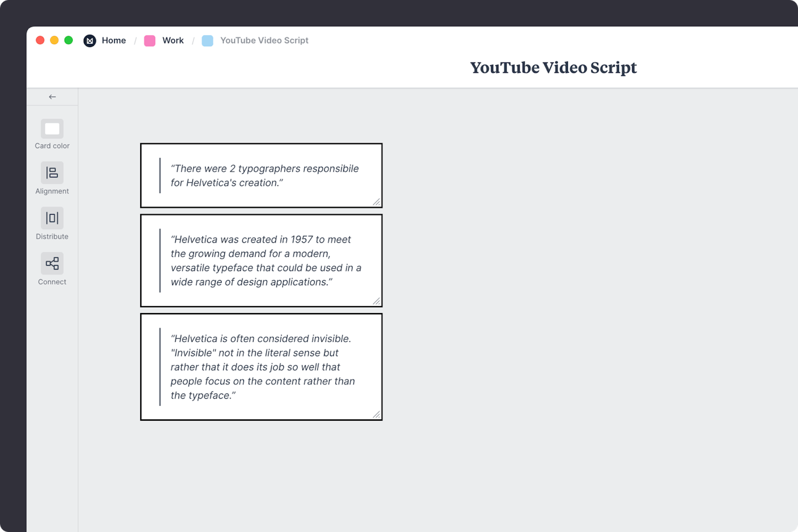This screenshot has height=532, width=798.
Task: Click the Alignment icon's stacked bars symbol
Action: 52,172
